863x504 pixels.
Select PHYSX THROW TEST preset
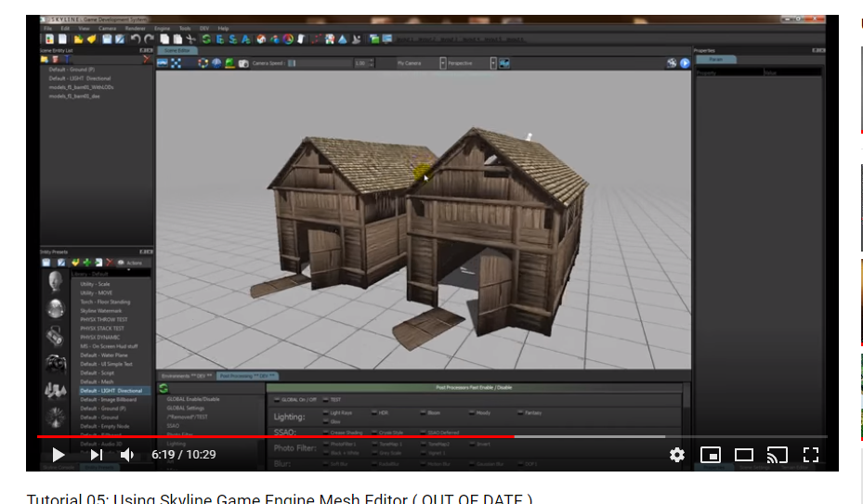pos(104,319)
